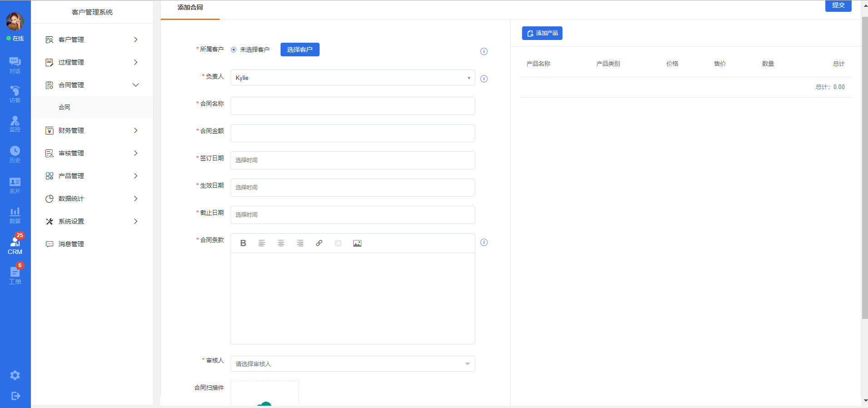Click the insert image icon in editor toolbar
The image size is (868, 408).
357,244
